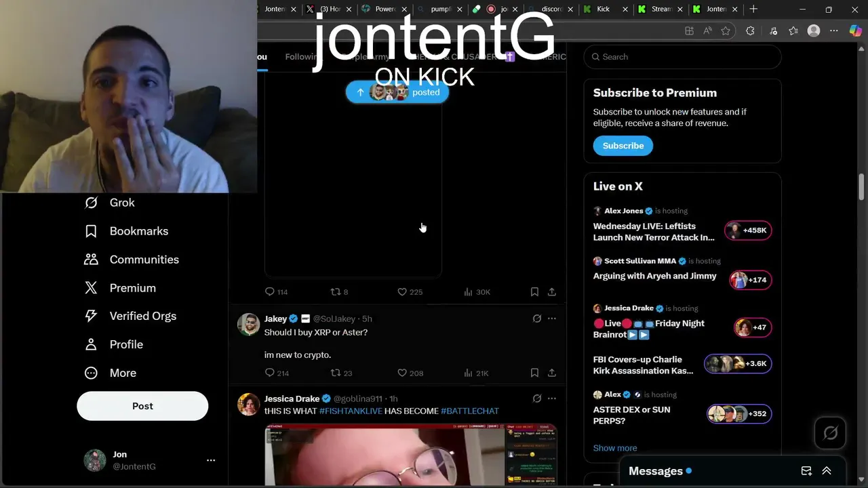Open Read aloud toolbar icon

708,30
